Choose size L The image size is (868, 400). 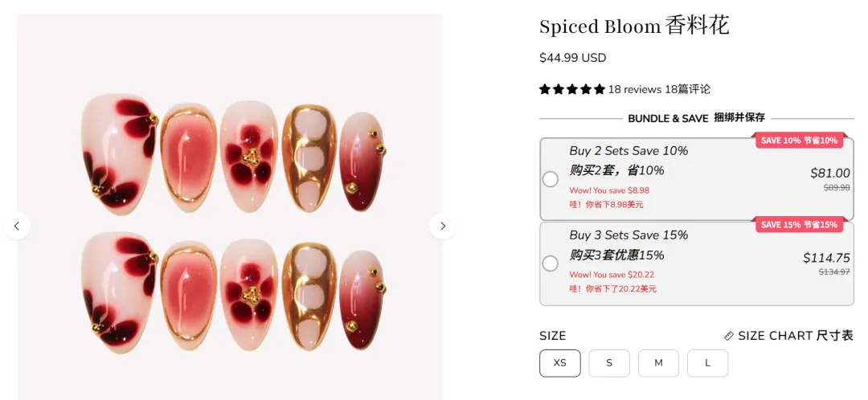click(x=707, y=363)
